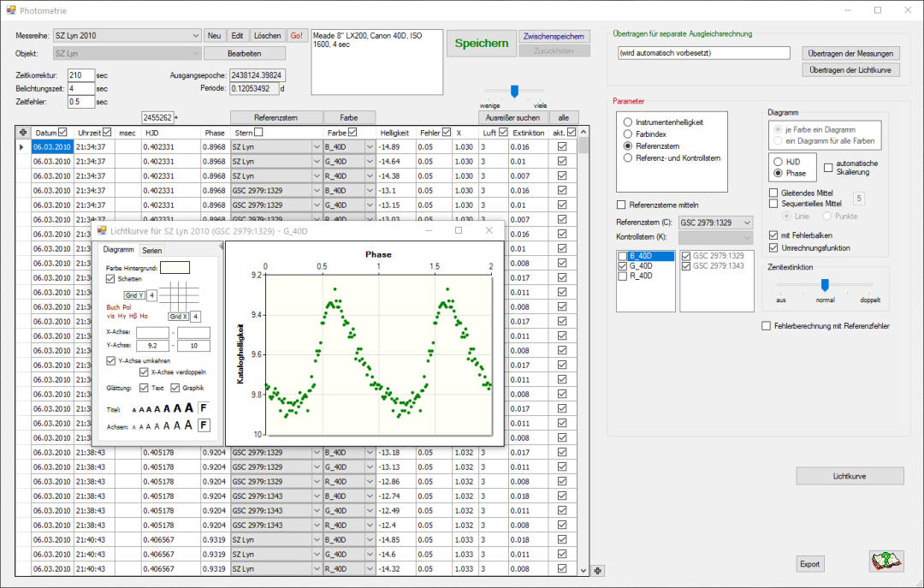Choose the smallest Achsen font size A
Screen dimensions: 924x588
135,426
